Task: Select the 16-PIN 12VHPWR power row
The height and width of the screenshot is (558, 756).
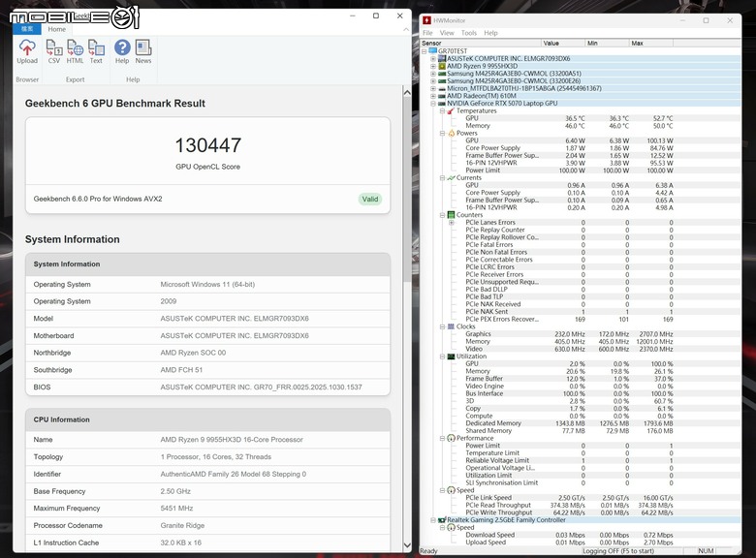Action: point(569,163)
